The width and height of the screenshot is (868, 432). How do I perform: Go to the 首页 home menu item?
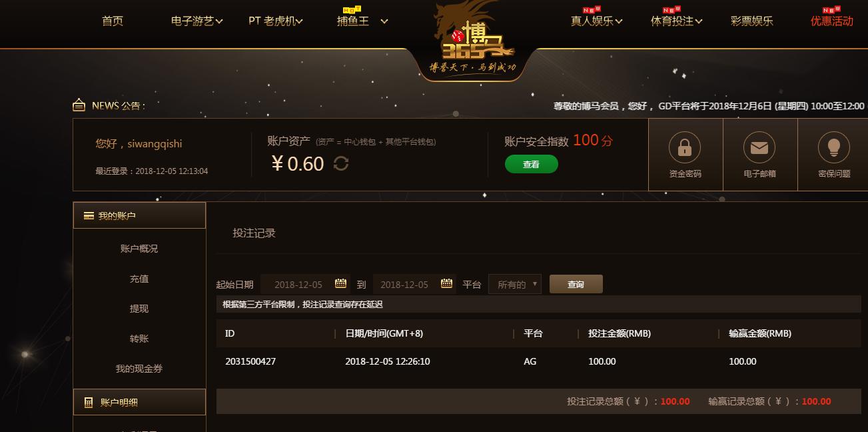pyautogui.click(x=113, y=21)
